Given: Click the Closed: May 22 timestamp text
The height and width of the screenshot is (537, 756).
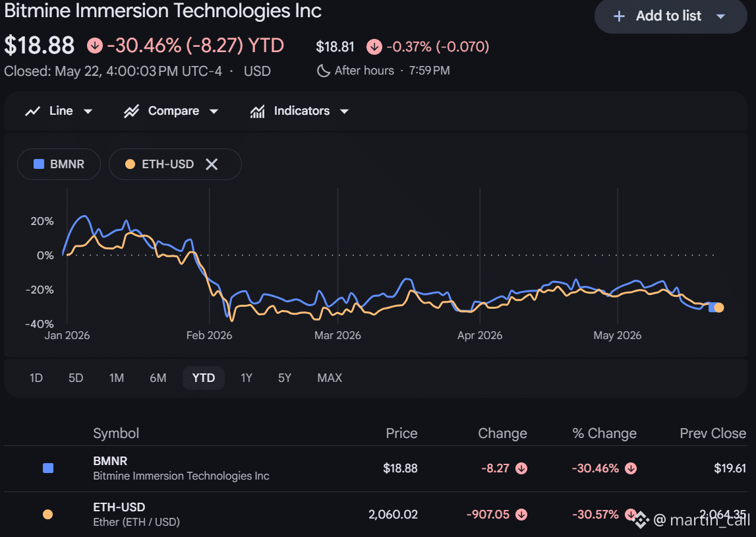Looking at the screenshot, I should tap(113, 71).
